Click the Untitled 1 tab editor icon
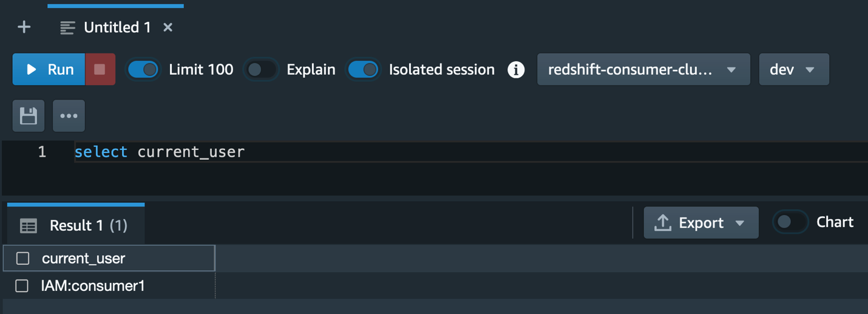This screenshot has height=314, width=868. [68, 27]
